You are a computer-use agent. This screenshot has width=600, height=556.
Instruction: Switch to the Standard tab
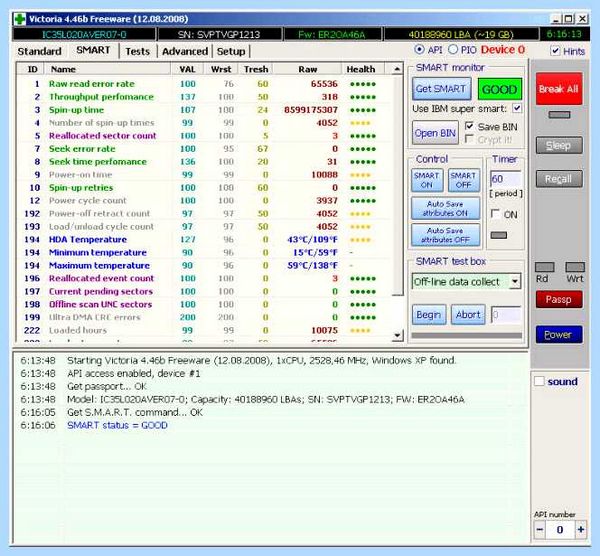39,51
